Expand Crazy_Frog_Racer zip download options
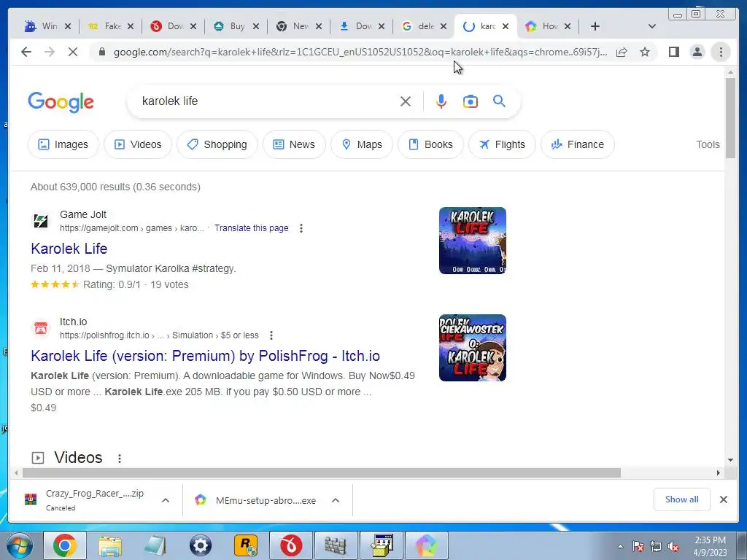The height and width of the screenshot is (560, 747). pyautogui.click(x=166, y=500)
